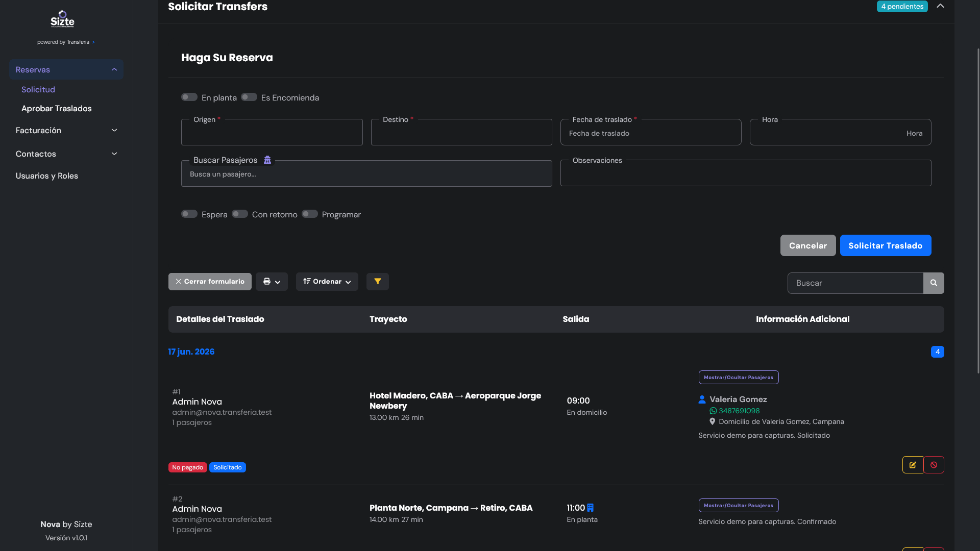Click the passenger icon beside Buscar Pasajeros
This screenshot has width=980, height=551.
pos(267,160)
